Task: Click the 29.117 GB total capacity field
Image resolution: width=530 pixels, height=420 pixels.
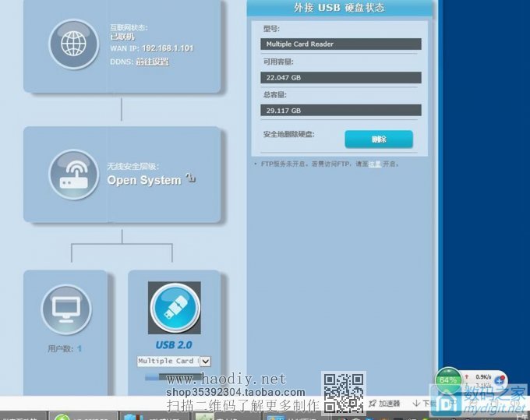Action: [341, 111]
